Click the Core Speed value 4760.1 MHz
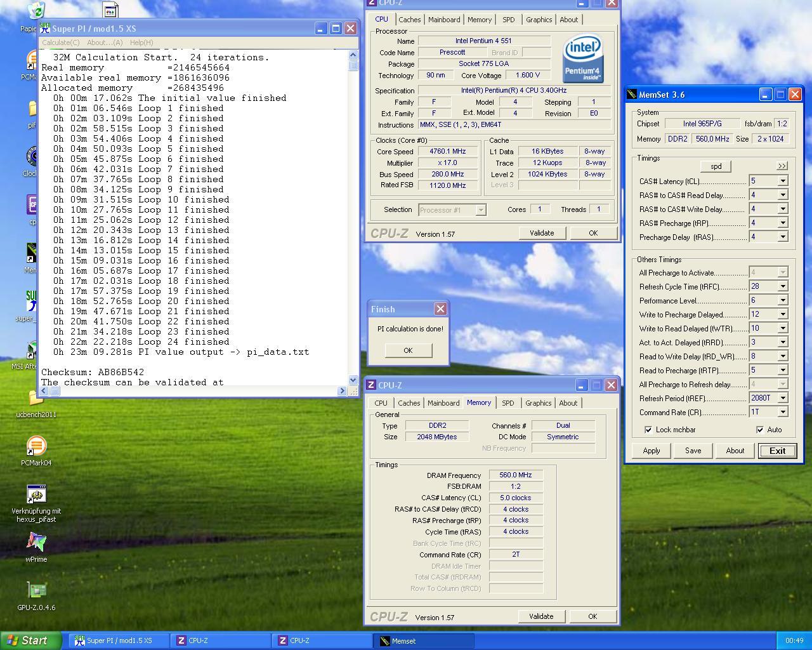 448,152
